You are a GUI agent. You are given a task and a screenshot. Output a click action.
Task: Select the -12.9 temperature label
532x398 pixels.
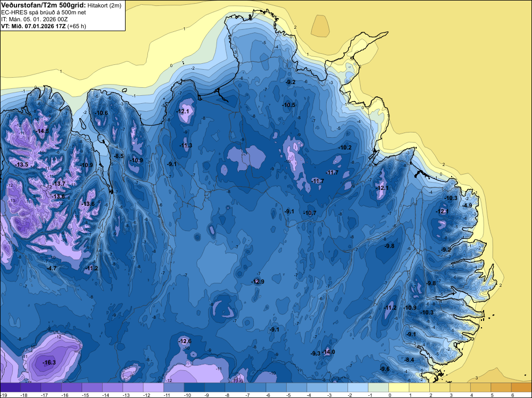point(257,281)
